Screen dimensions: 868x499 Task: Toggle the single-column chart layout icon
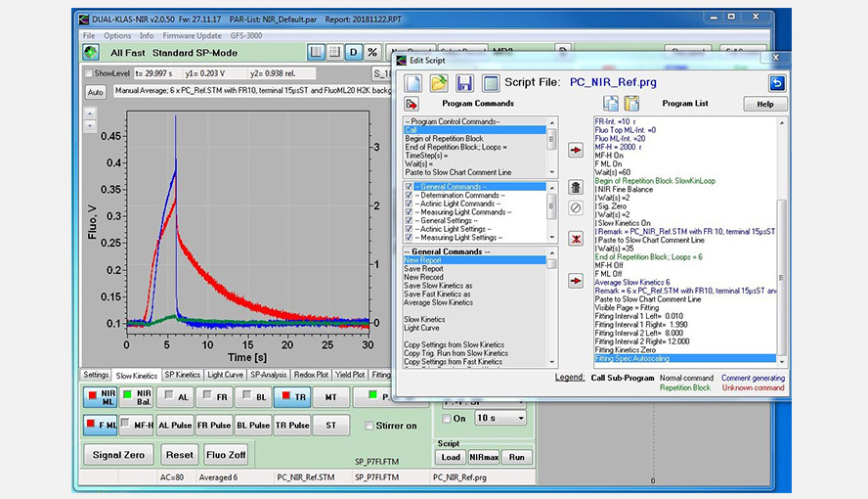tap(316, 52)
